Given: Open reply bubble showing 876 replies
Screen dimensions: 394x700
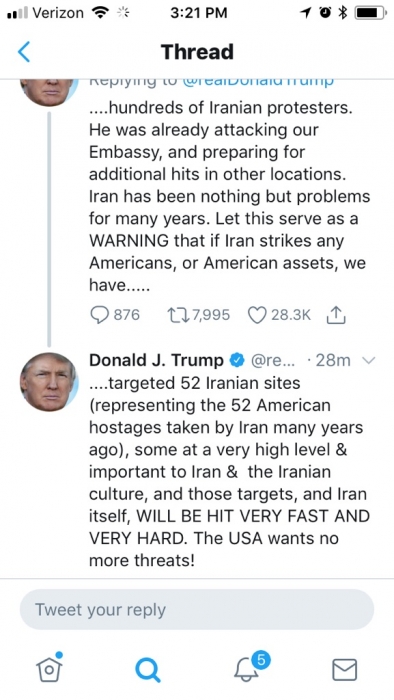Looking at the screenshot, I should click(115, 315).
